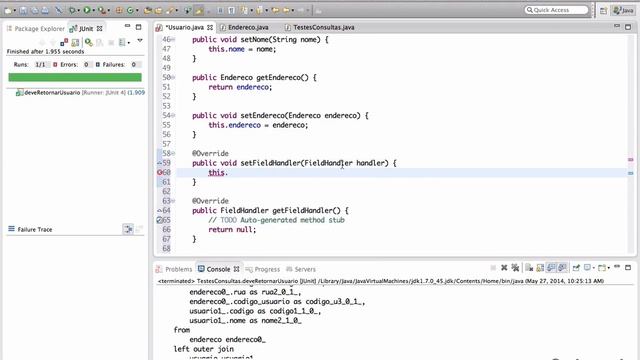Viewport: 640px width, 360px height.
Task: Open the TestesConsultas.java tab
Action: click(x=320, y=27)
